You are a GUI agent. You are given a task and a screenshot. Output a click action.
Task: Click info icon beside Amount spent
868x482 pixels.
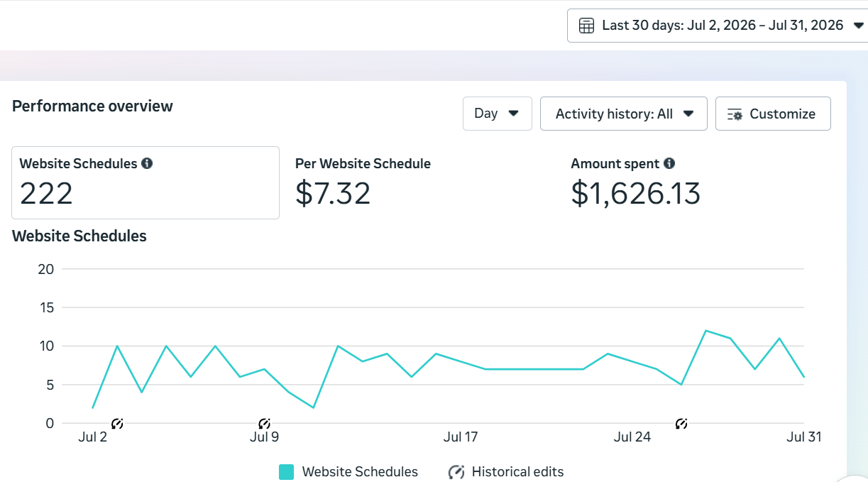pyautogui.click(x=669, y=163)
